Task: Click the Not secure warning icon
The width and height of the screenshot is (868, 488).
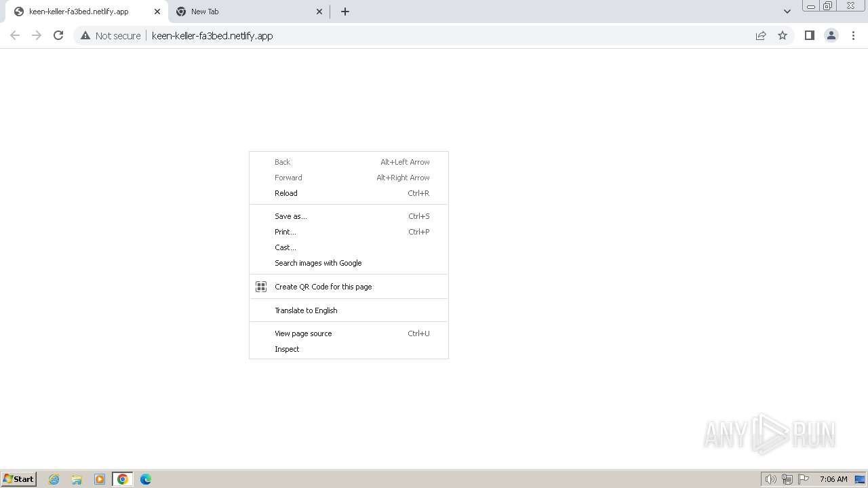Action: pyautogui.click(x=85, y=35)
